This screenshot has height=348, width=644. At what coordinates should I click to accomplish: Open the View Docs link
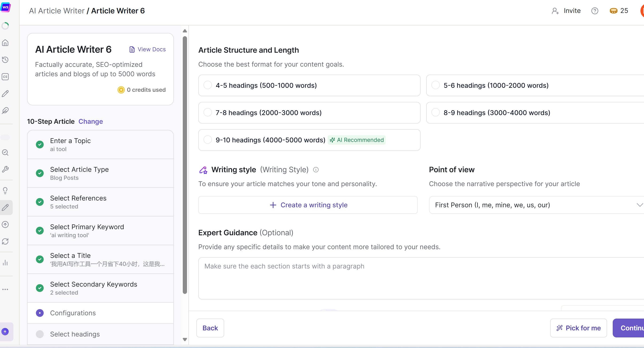tap(147, 49)
